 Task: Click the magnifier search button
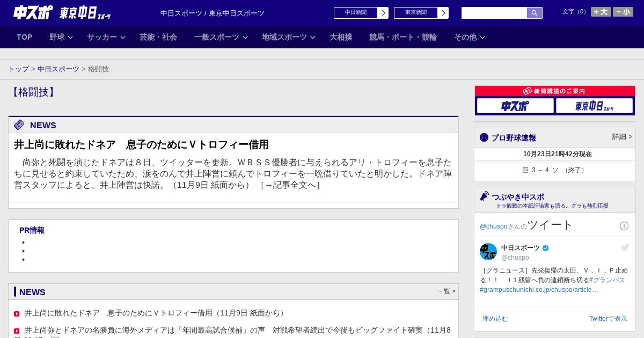[535, 13]
